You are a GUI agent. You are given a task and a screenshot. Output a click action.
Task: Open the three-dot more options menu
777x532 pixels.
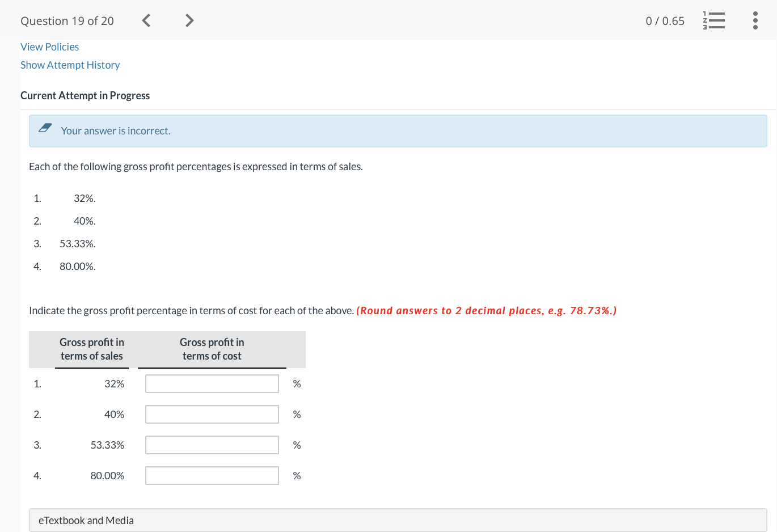pyautogui.click(x=755, y=20)
